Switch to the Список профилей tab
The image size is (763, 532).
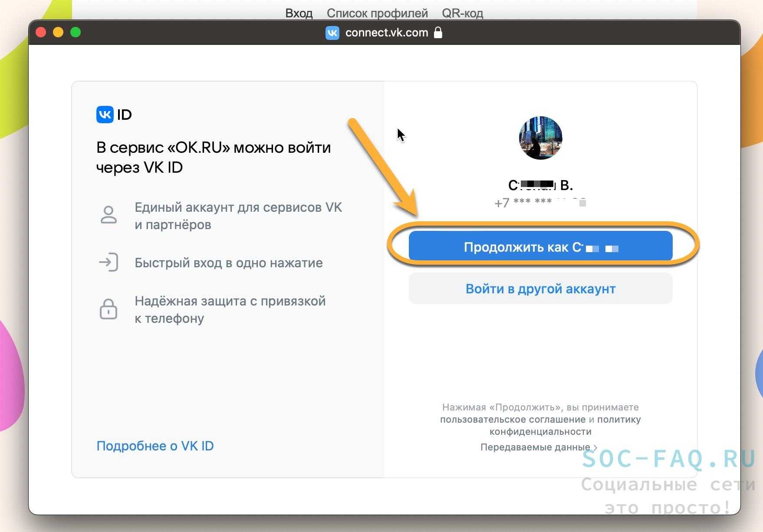click(x=377, y=13)
